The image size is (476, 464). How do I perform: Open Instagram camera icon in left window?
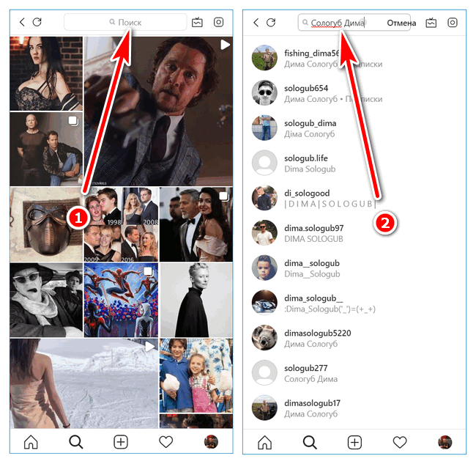pyautogui.click(x=218, y=22)
